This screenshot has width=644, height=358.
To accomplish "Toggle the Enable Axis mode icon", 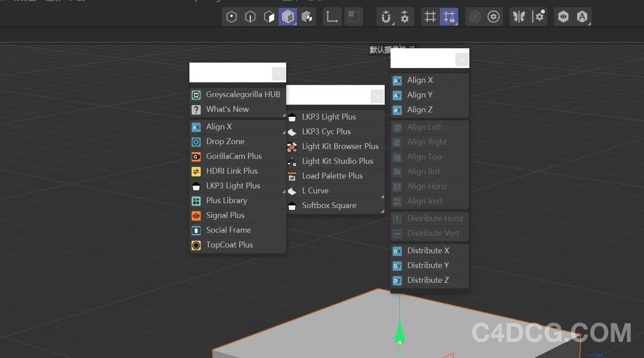I will point(332,17).
